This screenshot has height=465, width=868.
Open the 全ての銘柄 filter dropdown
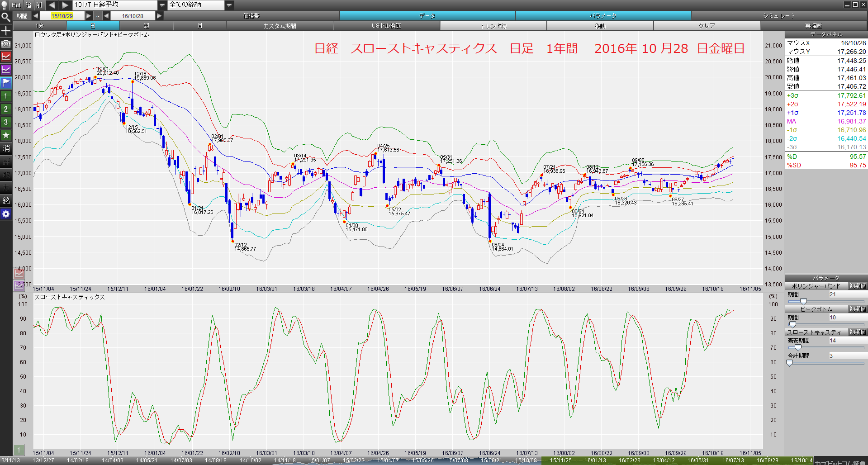click(x=229, y=5)
